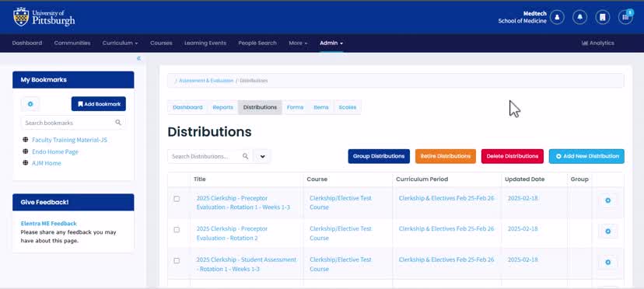
Task: Open Preceptor Evaluation Rotation 1 Weeks 1-3
Action: 243,203
